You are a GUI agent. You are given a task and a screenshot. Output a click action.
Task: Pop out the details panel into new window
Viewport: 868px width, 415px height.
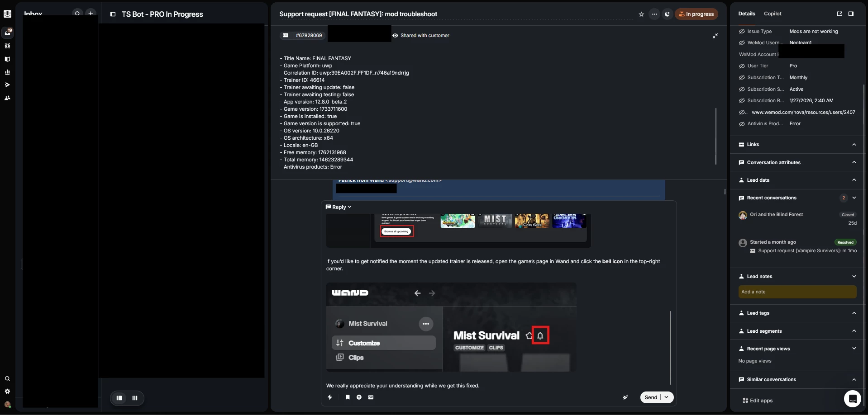coord(839,14)
